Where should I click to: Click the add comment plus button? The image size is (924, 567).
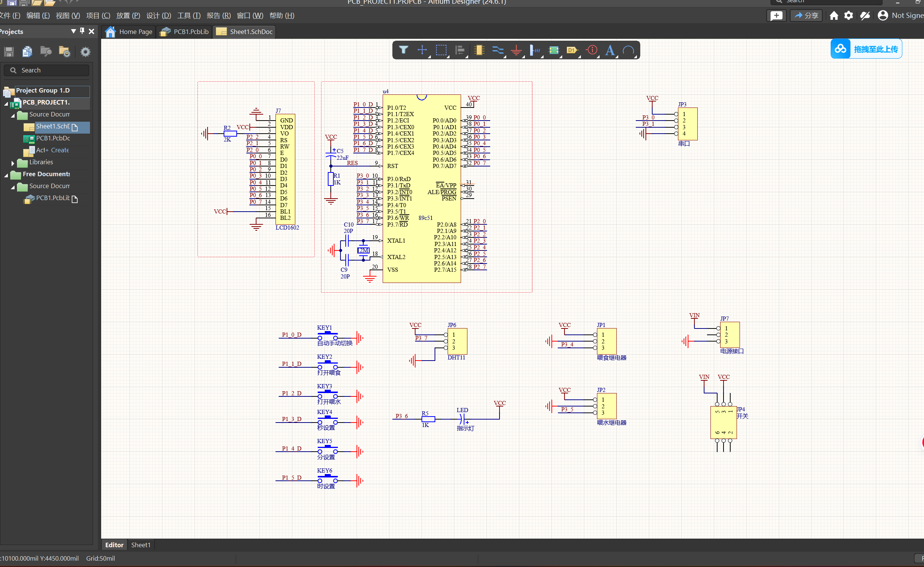[x=777, y=16]
